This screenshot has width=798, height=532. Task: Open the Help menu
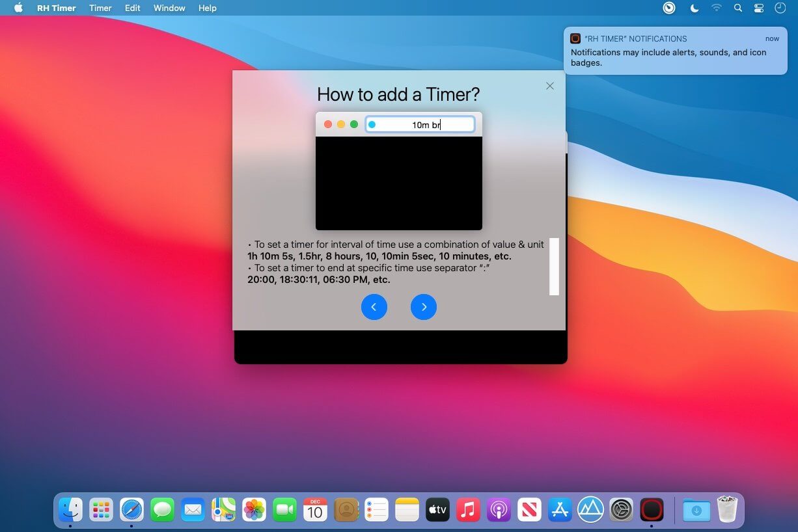click(207, 8)
